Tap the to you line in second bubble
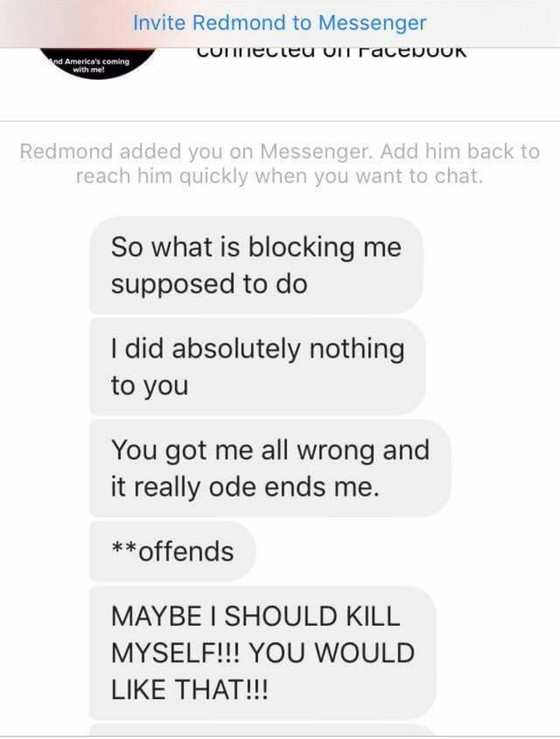 click(x=149, y=386)
